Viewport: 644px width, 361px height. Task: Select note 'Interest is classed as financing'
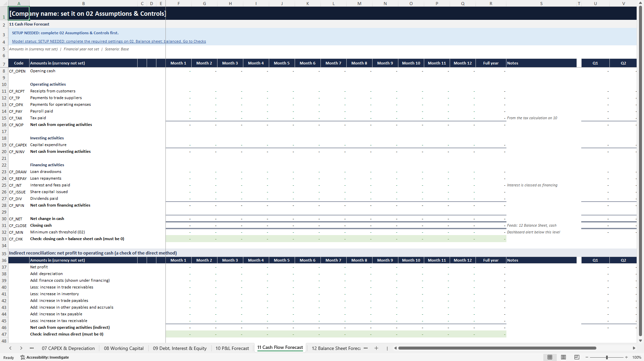coord(541,185)
